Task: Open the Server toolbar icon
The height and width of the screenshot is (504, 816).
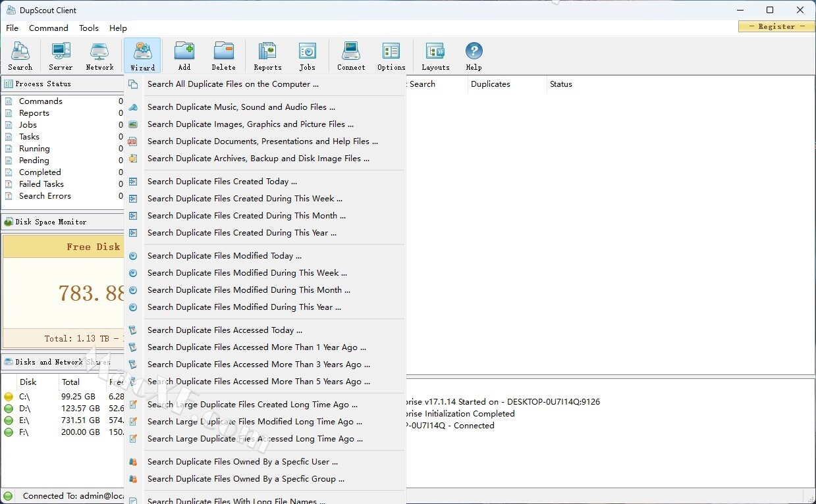Action: [61, 56]
